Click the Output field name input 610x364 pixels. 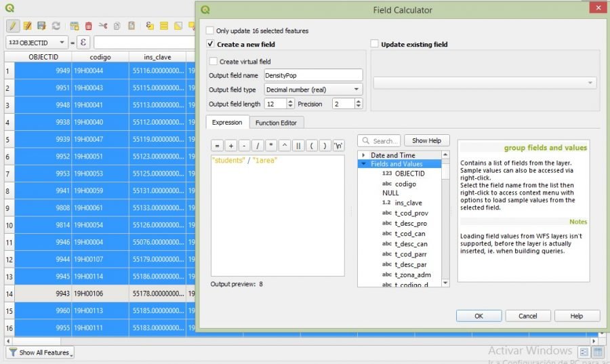coord(313,75)
